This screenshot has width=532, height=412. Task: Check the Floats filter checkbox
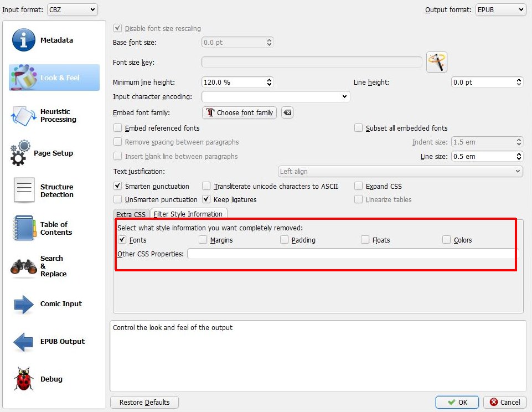click(x=365, y=240)
